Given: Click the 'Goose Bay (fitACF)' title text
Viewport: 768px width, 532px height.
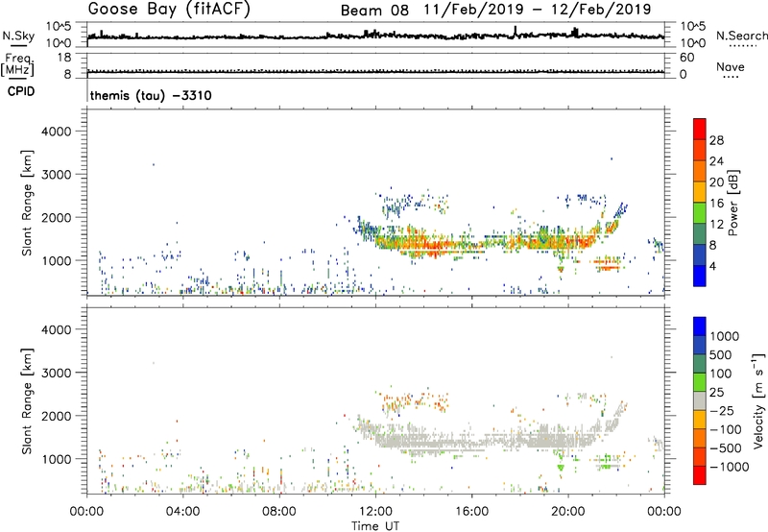Looking at the screenshot, I should pyautogui.click(x=169, y=10).
